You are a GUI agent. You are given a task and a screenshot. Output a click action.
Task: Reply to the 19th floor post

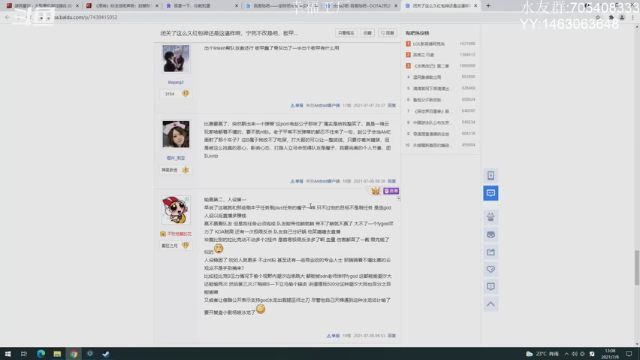pyautogui.click(x=392, y=336)
